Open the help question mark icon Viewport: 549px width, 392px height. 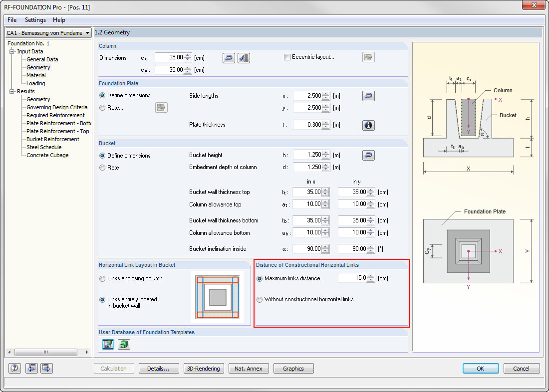click(x=14, y=368)
